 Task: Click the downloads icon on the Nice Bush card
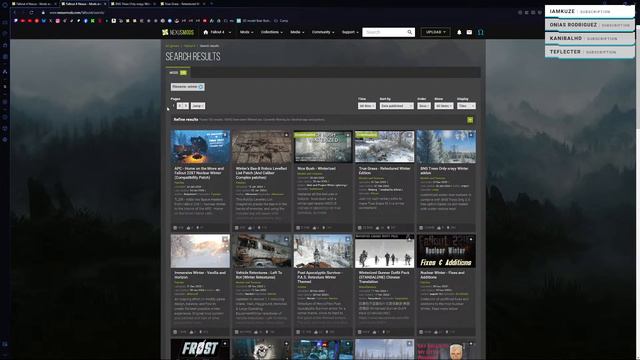tap(324, 228)
